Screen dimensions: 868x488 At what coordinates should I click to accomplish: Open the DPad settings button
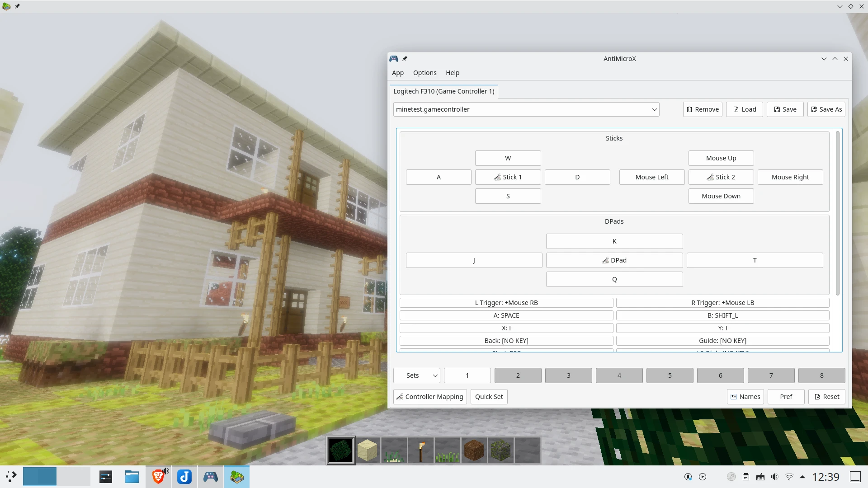(614, 260)
